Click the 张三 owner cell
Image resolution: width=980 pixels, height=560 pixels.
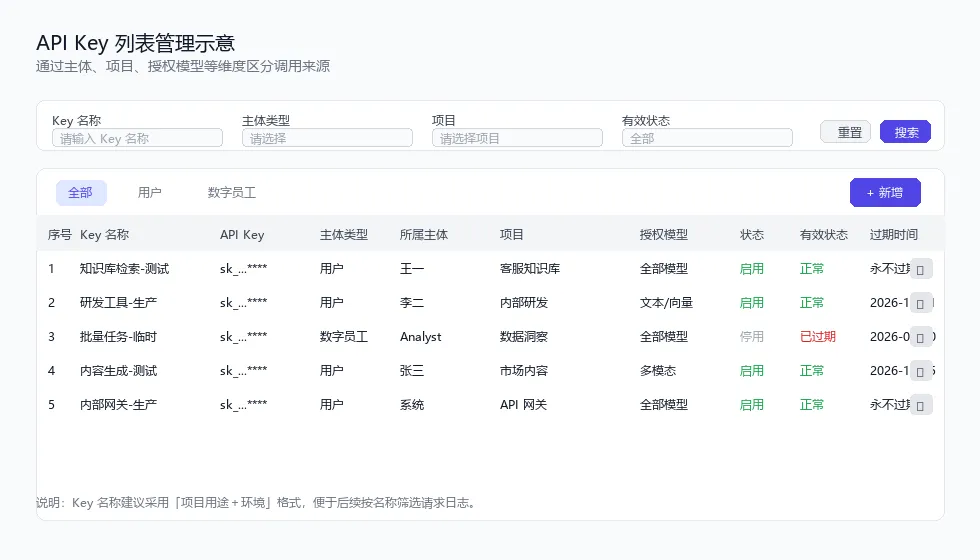coord(412,371)
